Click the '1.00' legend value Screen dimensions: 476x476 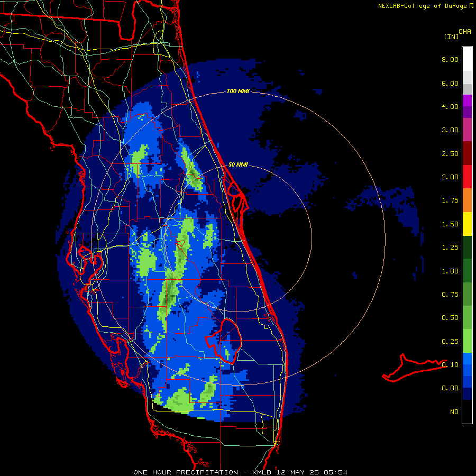pyautogui.click(x=450, y=271)
